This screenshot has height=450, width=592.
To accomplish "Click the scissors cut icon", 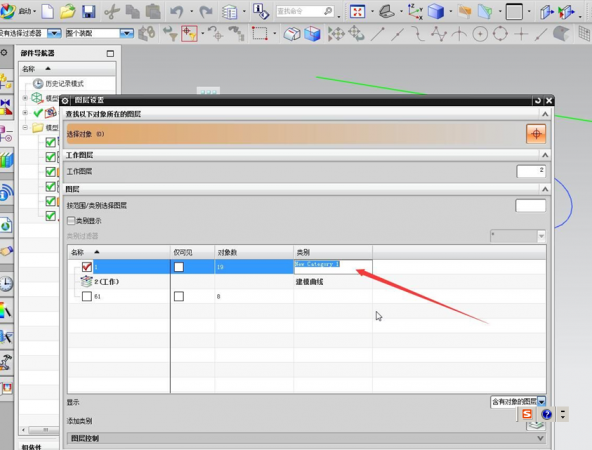I will (x=111, y=12).
